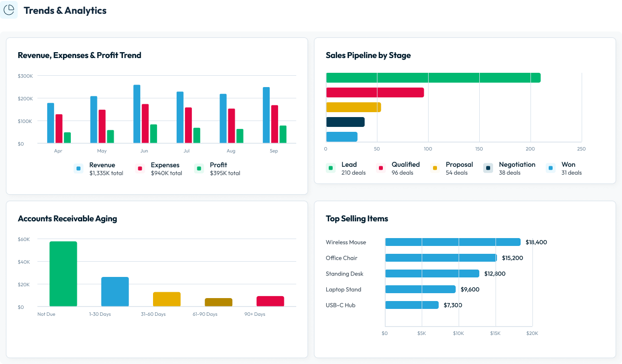Click the blue Won legend swatch
The image size is (622, 364).
(551, 168)
